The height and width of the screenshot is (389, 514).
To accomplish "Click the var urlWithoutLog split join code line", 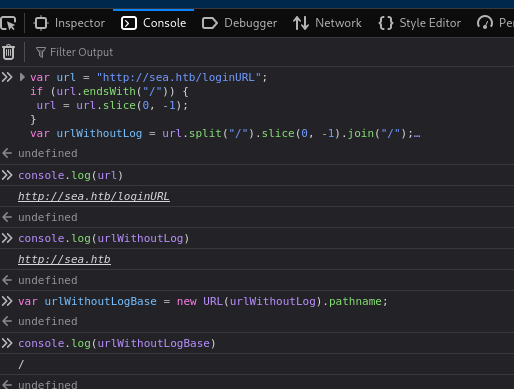I will (225, 133).
